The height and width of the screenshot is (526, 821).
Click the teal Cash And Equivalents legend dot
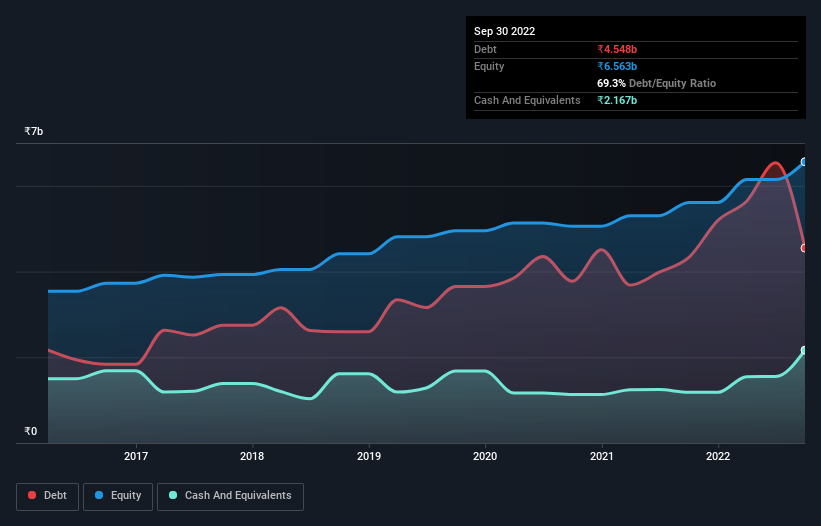pyautogui.click(x=173, y=495)
